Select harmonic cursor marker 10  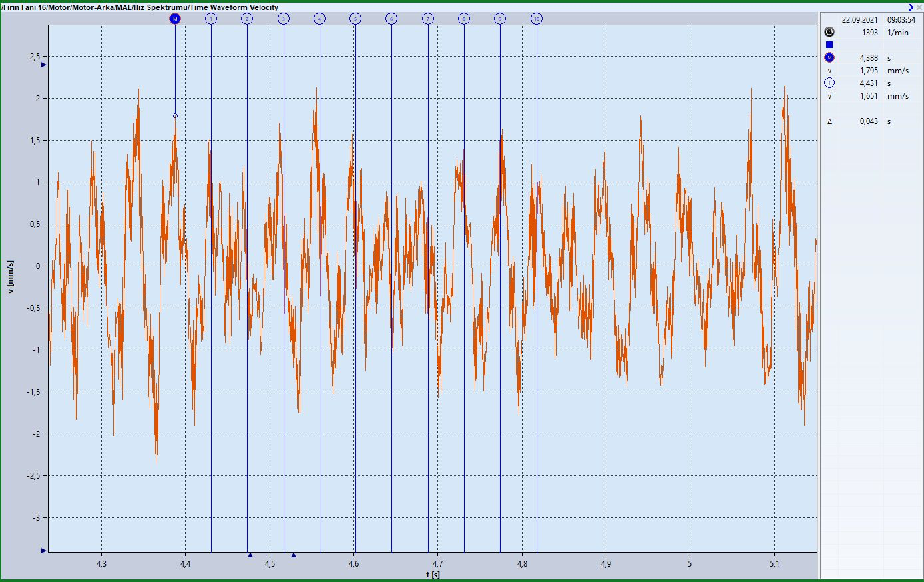[537, 19]
